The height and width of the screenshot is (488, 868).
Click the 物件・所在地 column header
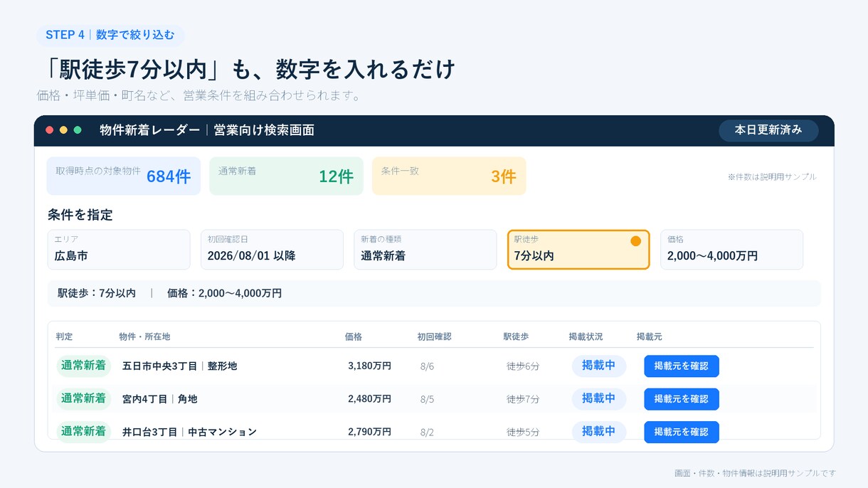tap(144, 336)
